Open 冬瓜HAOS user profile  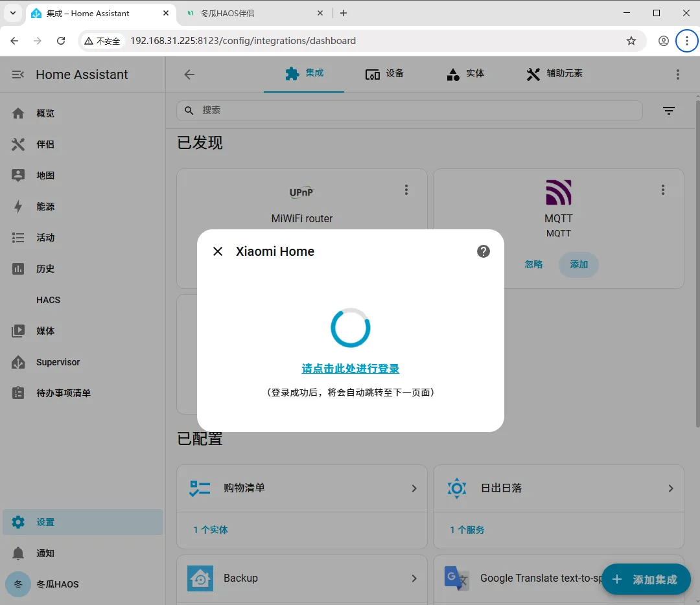(83, 584)
